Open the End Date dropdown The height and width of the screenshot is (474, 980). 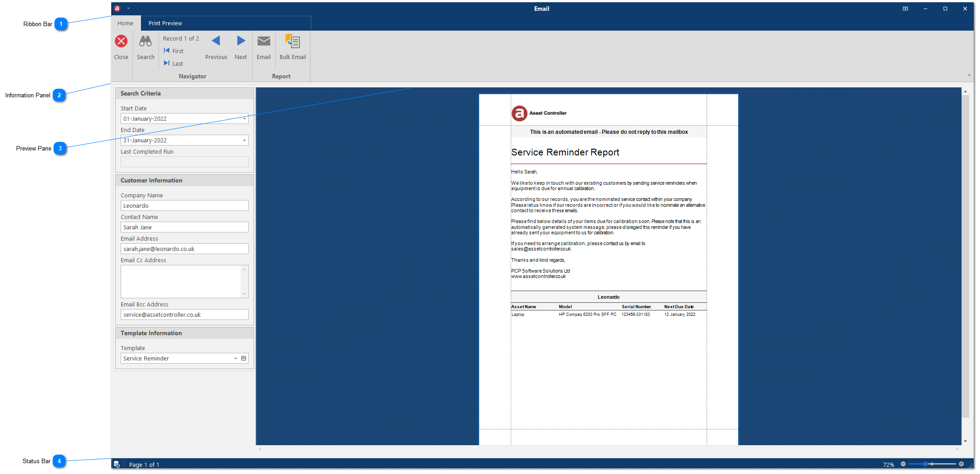(245, 140)
